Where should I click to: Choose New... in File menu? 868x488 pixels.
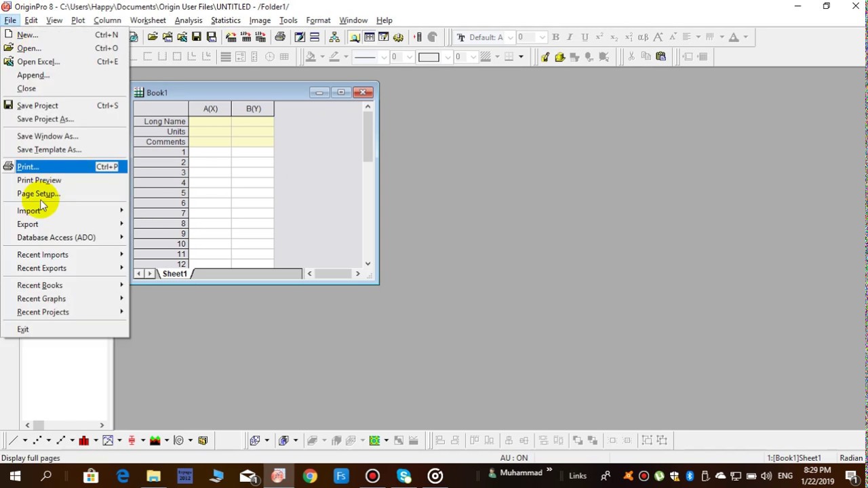coord(64,35)
